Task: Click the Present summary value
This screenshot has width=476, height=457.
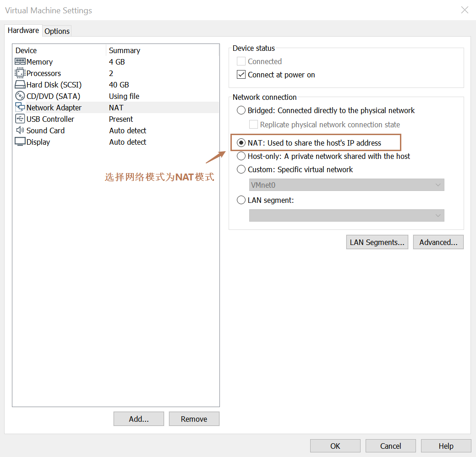Action: coord(121,119)
